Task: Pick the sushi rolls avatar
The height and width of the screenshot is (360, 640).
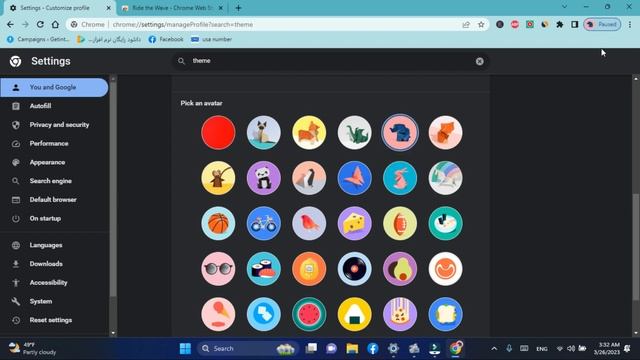Action: point(264,269)
